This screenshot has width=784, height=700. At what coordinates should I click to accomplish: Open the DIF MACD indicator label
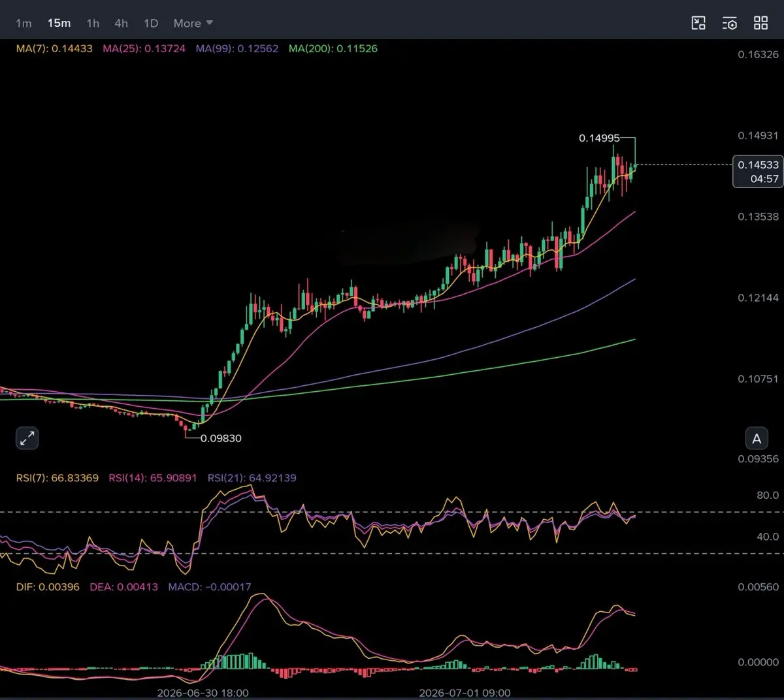(x=48, y=587)
